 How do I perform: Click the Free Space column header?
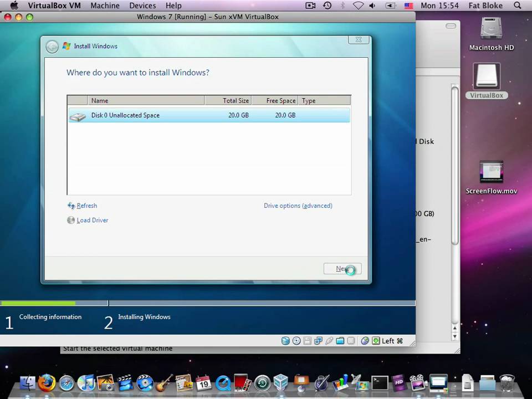tap(275, 100)
